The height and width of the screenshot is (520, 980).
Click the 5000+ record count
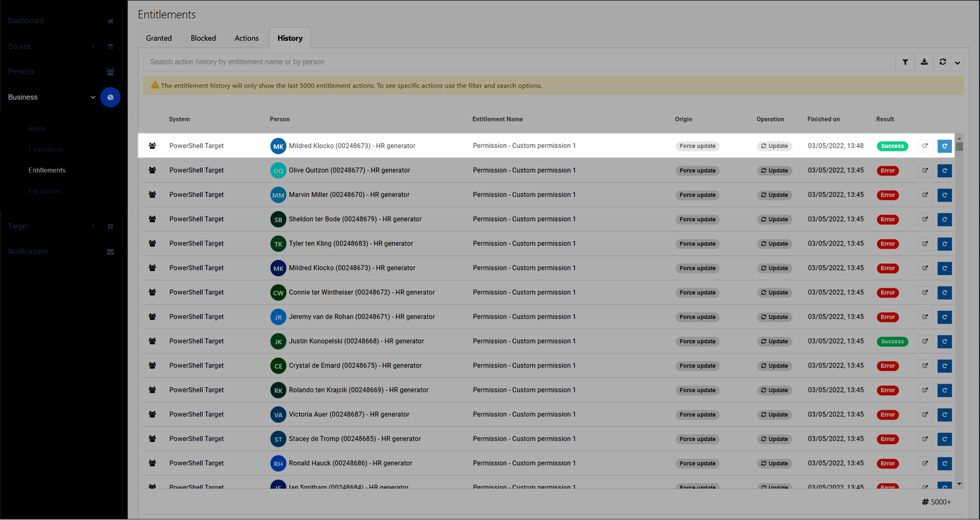tap(937, 502)
